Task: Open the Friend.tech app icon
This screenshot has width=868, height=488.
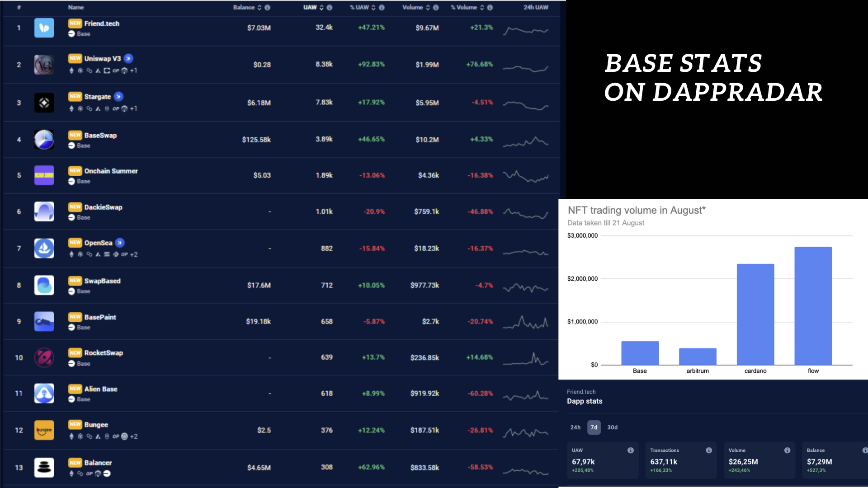Action: [44, 28]
